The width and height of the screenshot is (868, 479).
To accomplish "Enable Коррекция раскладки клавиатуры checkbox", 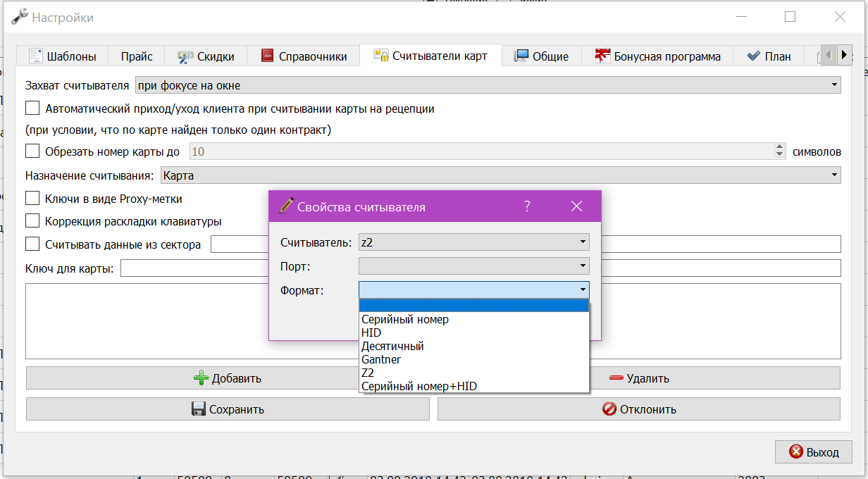I will pyautogui.click(x=32, y=221).
